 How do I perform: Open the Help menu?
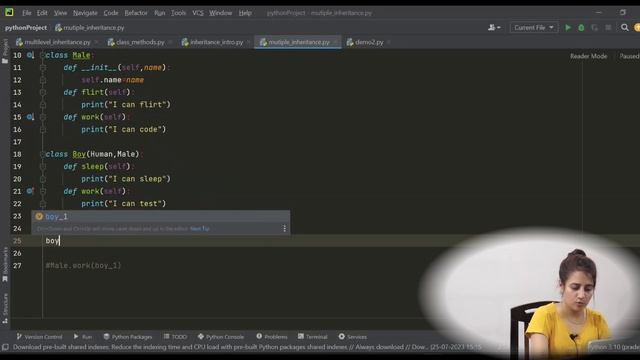(245, 13)
